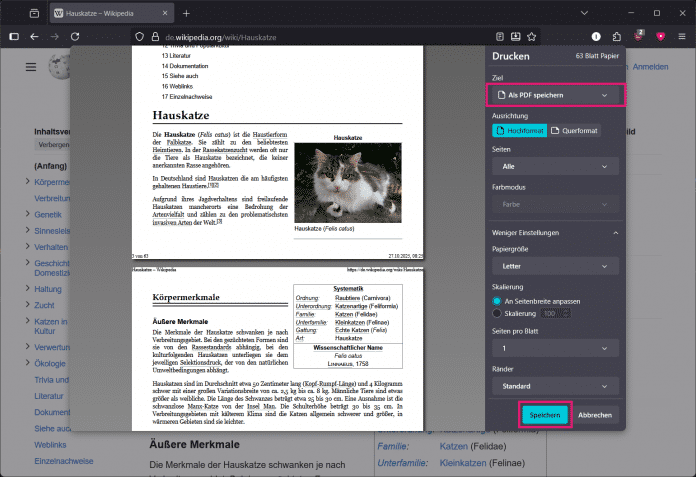Toggle the sidebar icon in toolbar
This screenshot has width=696, height=477.
point(14,36)
